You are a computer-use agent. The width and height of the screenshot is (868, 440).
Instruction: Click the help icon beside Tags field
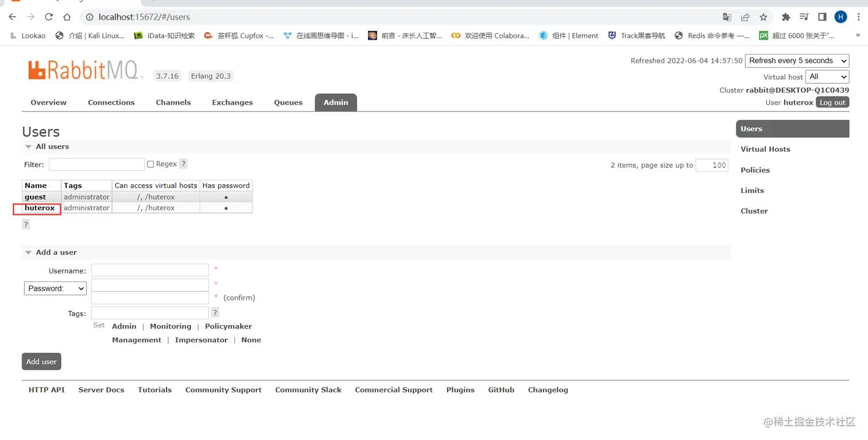tap(215, 312)
